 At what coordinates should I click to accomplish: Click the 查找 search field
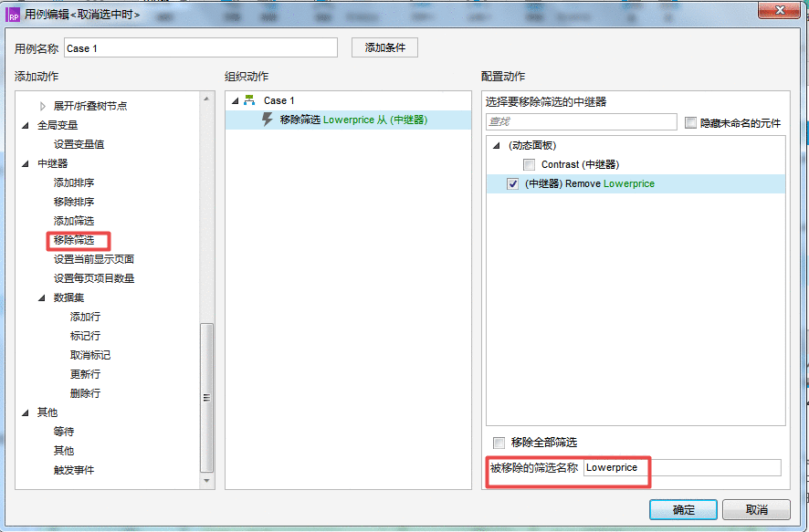pyautogui.click(x=581, y=121)
